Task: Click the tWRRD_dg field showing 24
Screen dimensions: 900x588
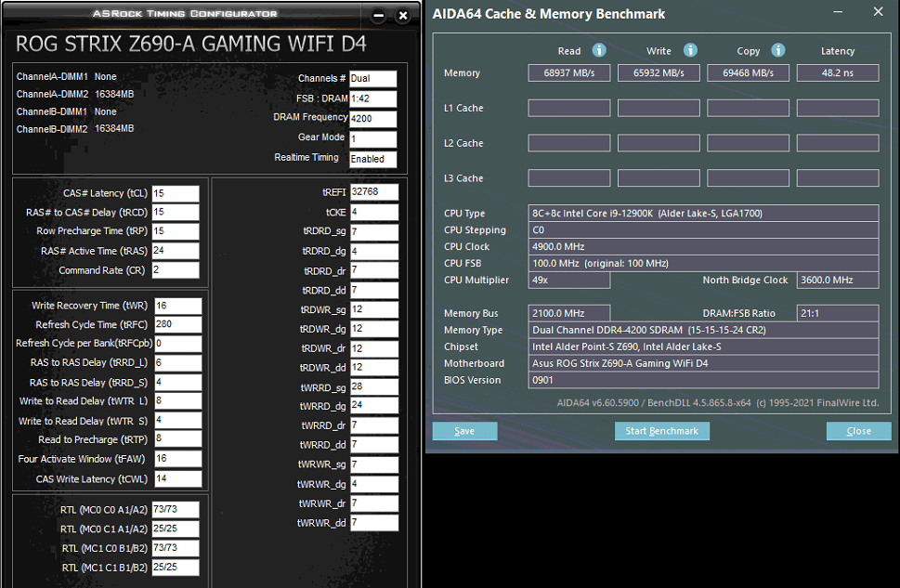Action: click(374, 405)
